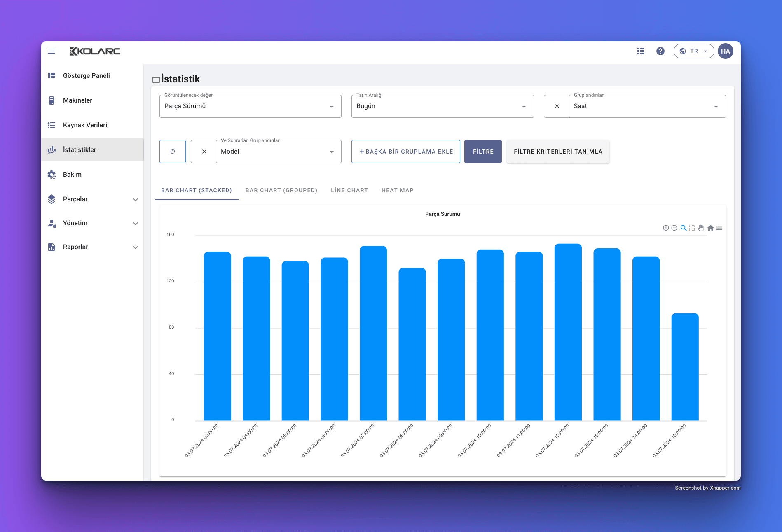Reset chart zoom with the home icon
Viewport: 782px width, 532px height.
pos(710,228)
